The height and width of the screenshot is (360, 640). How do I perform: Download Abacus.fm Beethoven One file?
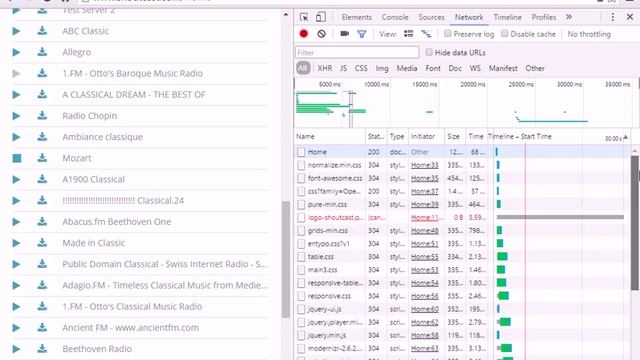coord(42,222)
